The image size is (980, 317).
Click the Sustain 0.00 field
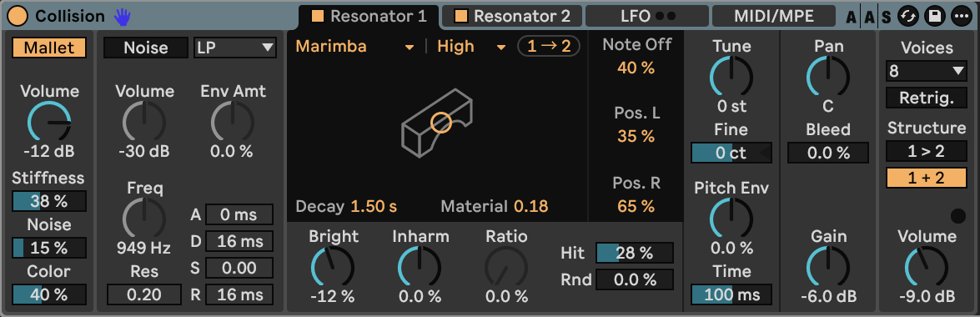239,268
